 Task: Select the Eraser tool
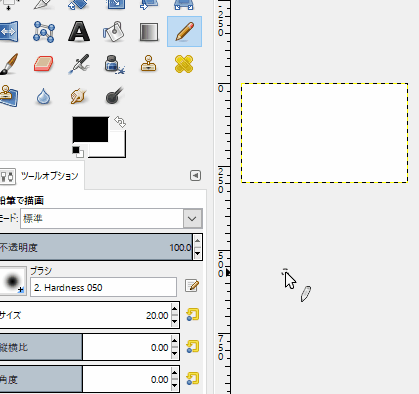[44, 64]
